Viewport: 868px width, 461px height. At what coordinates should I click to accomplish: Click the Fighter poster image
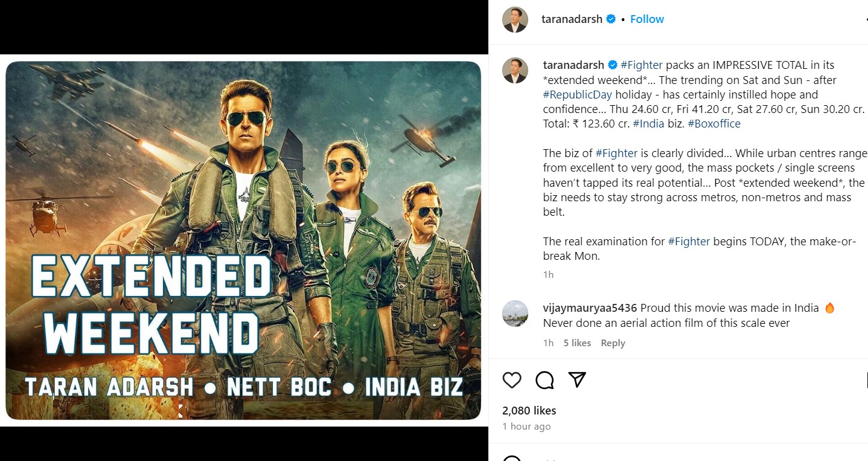(x=243, y=240)
